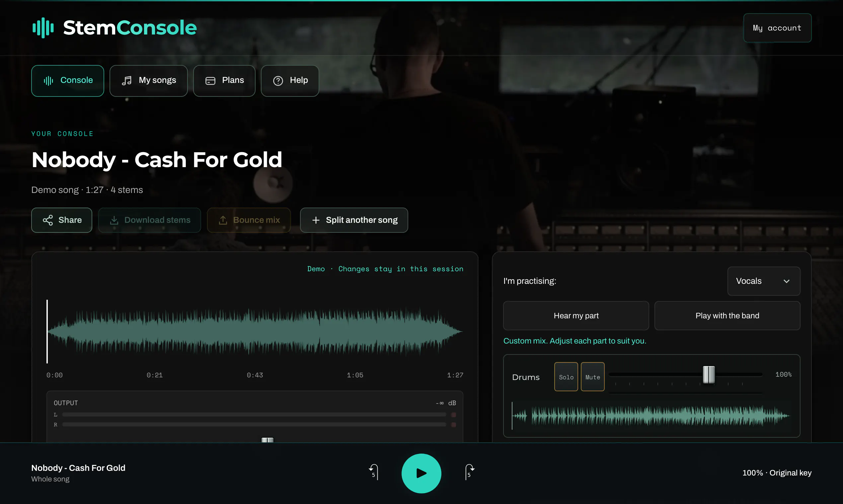
Task: Click the output fader handle below the meters
Action: point(267,440)
